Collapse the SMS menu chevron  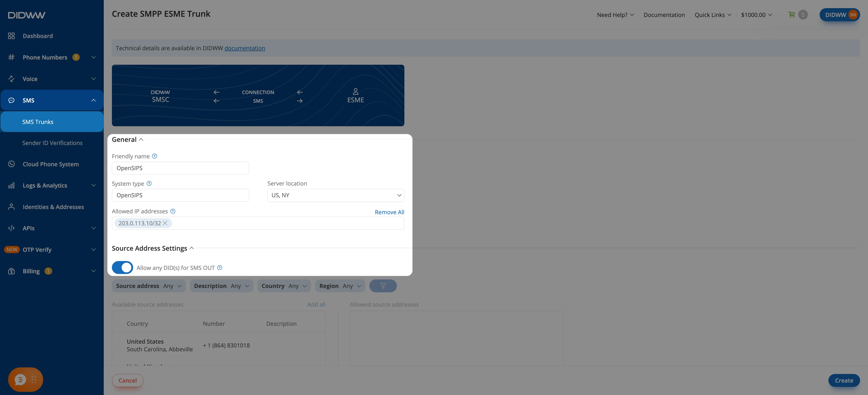[x=94, y=100]
